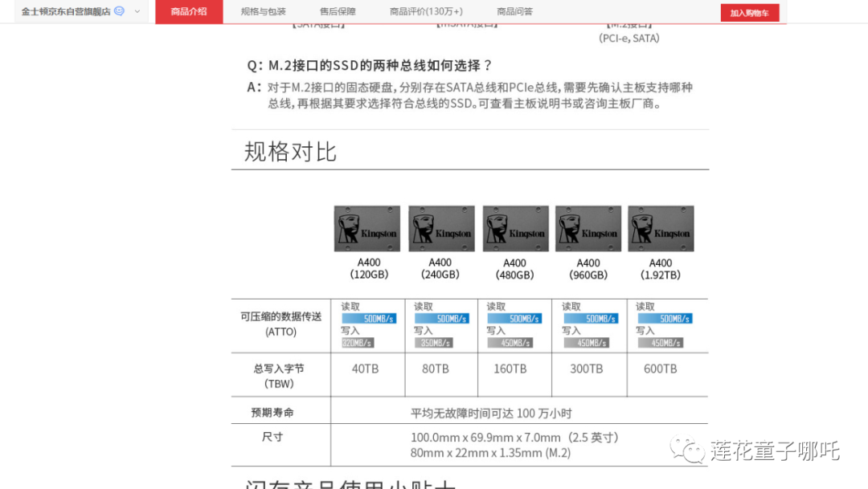868x489 pixels.
Task: Click the 320MB/s write bar
Action: (358, 343)
